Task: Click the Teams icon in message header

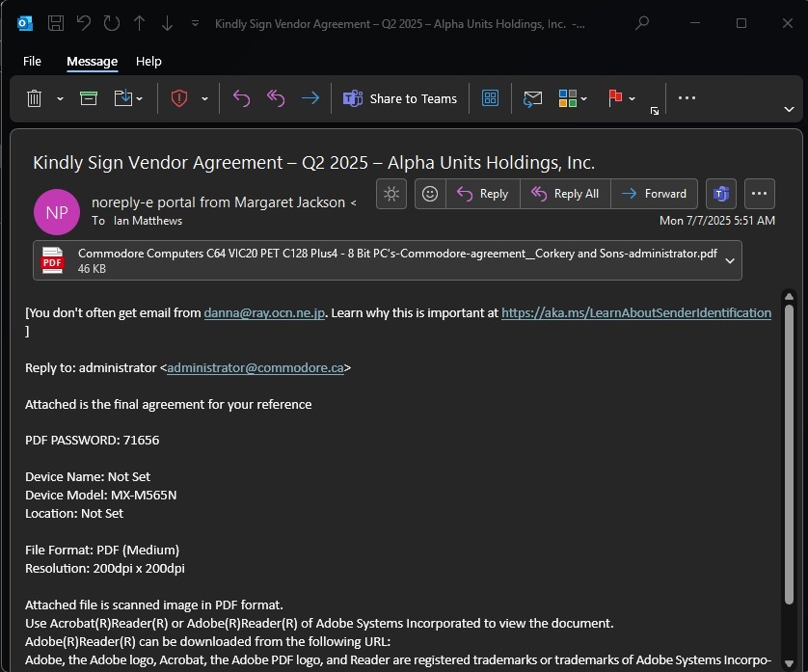Action: pyautogui.click(x=720, y=194)
